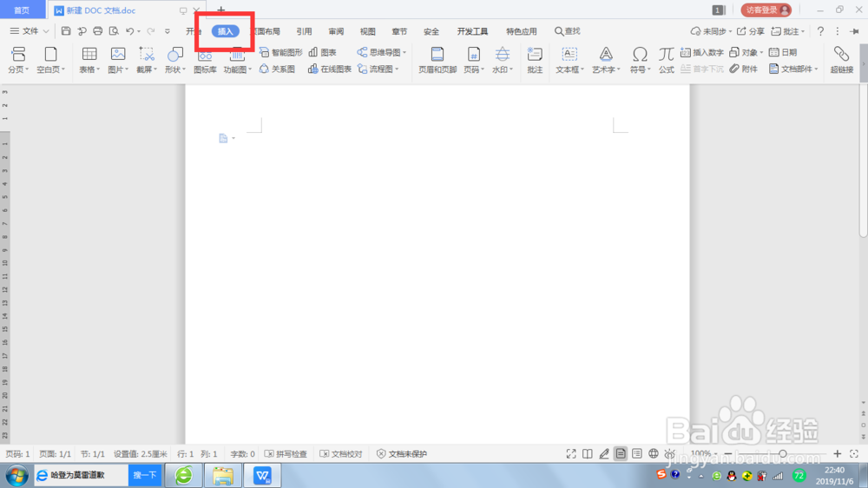This screenshot has width=868, height=488.
Task: Insert WordArt (艺术字)
Action: (x=606, y=60)
